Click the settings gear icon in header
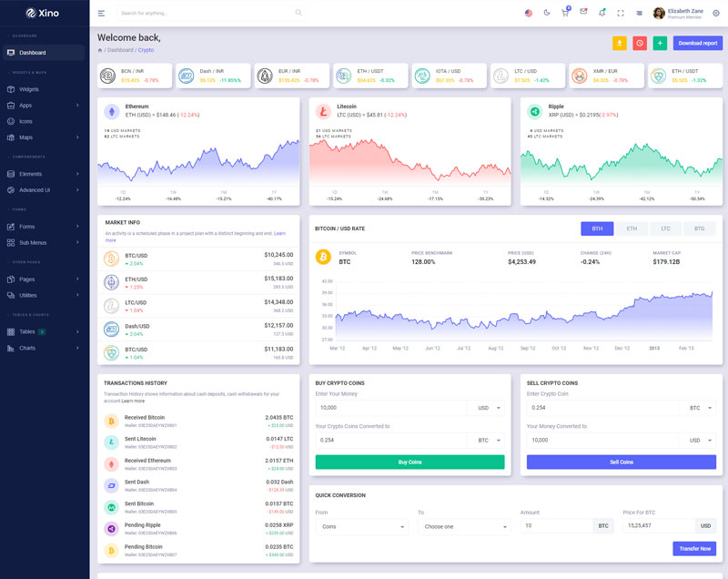 [715, 14]
